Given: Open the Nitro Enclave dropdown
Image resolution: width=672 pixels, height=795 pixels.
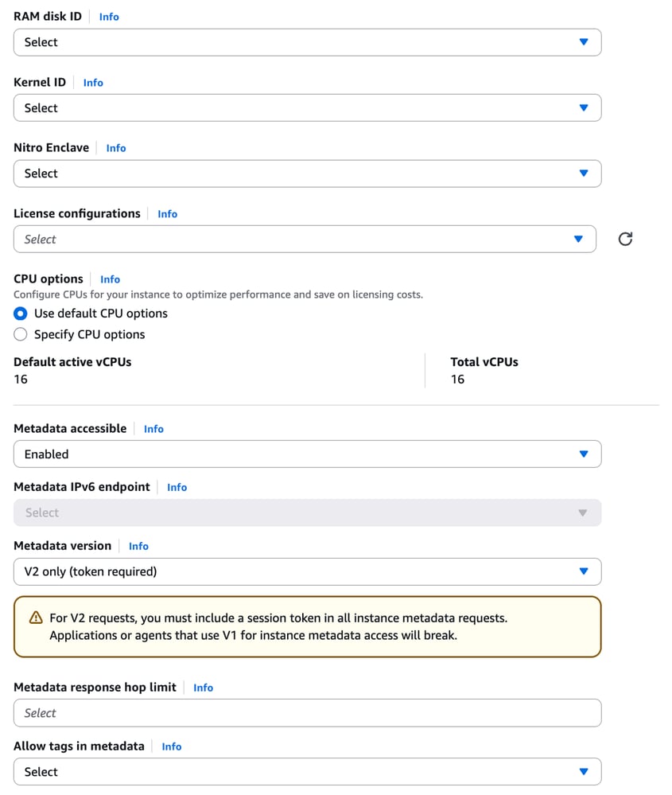Looking at the screenshot, I should pos(307,173).
